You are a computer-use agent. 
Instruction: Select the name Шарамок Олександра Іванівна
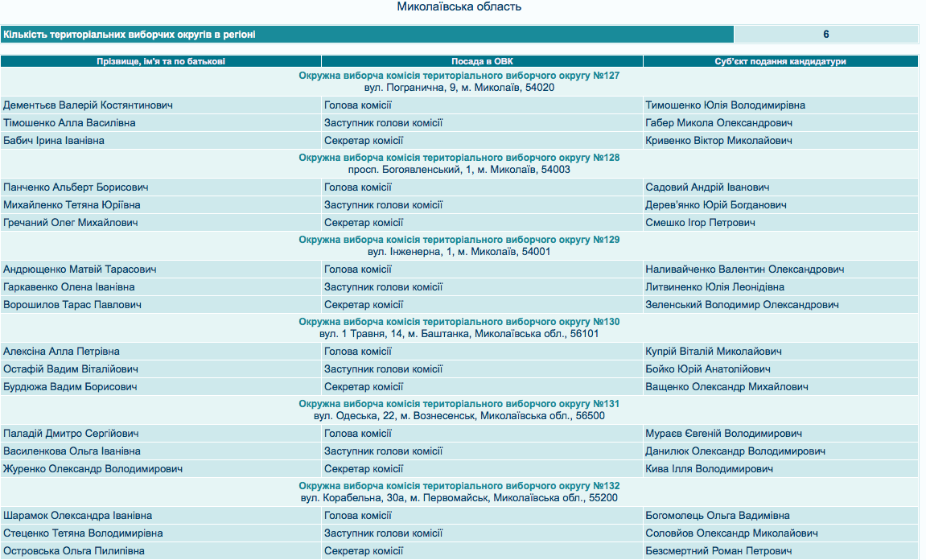(x=77, y=516)
